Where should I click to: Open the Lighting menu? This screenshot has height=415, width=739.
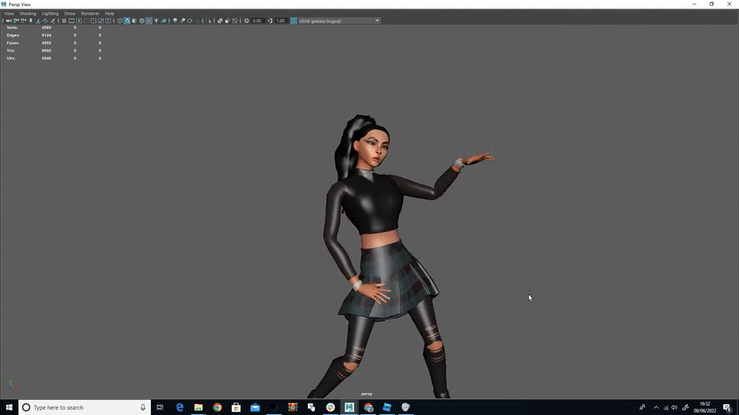[50, 14]
